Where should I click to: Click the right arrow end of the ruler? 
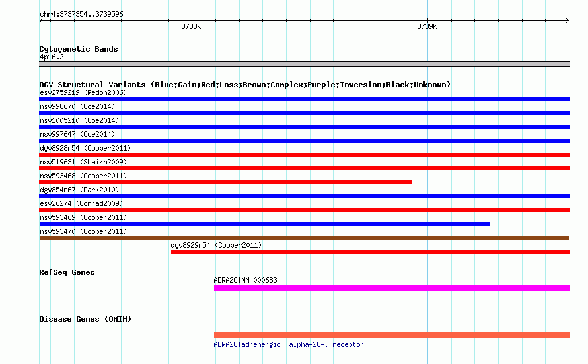(x=567, y=20)
